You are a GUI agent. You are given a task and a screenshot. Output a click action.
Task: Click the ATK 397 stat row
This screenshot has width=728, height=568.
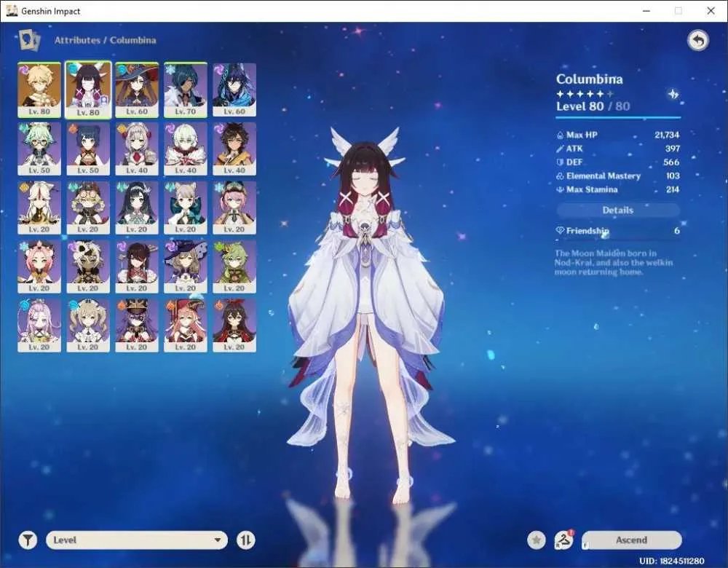pyautogui.click(x=618, y=149)
